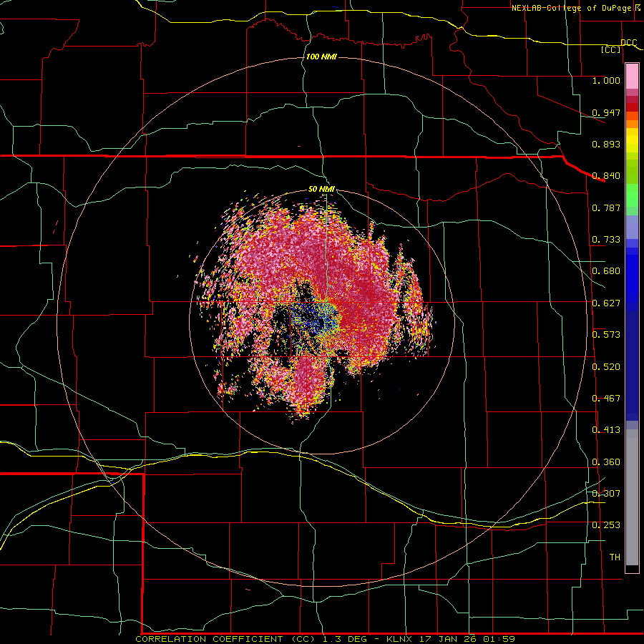Image resolution: width=644 pixels, height=644 pixels.
Task: Click the 0.787 scale value
Action: (606, 208)
